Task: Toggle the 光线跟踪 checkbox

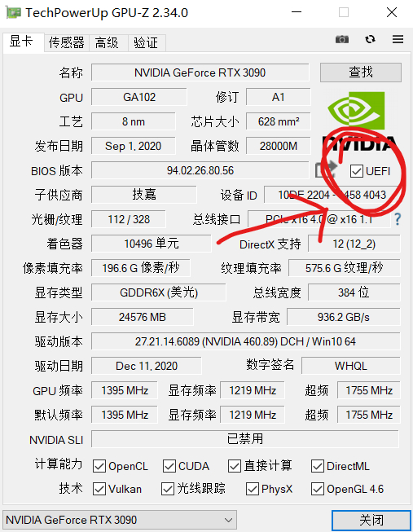Action: click(x=168, y=489)
